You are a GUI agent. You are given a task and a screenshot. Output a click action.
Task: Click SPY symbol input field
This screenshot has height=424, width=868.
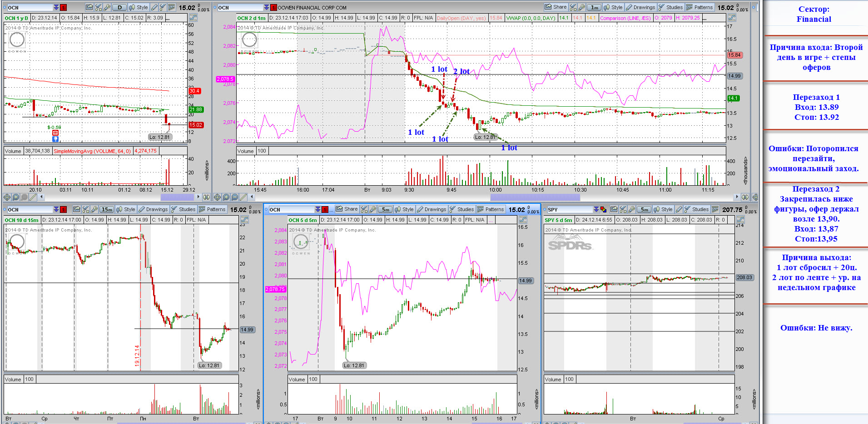coord(570,209)
